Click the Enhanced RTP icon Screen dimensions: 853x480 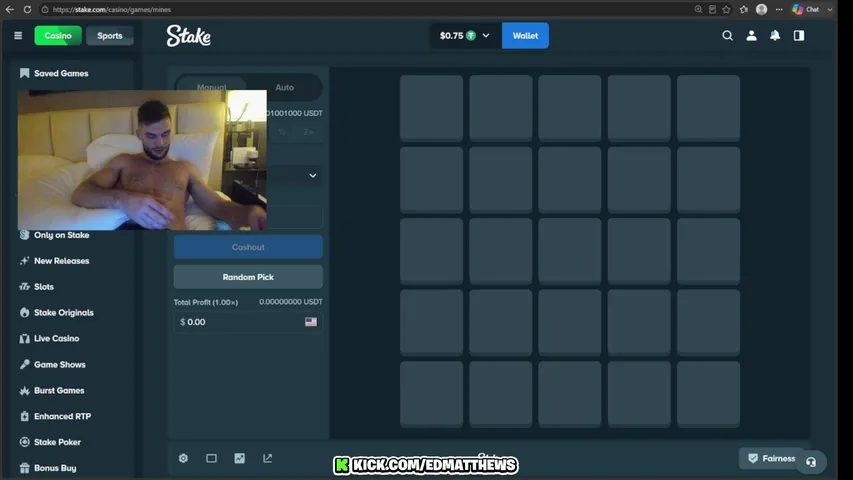pyautogui.click(x=24, y=416)
